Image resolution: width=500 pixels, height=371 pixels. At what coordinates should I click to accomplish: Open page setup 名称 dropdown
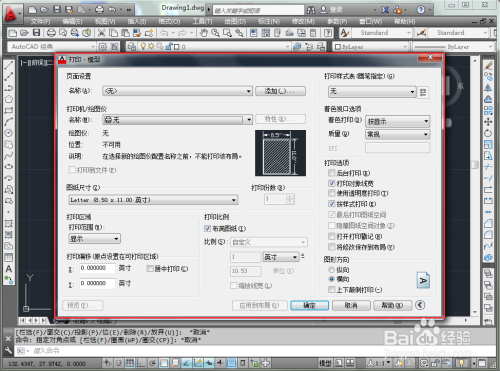(177, 91)
